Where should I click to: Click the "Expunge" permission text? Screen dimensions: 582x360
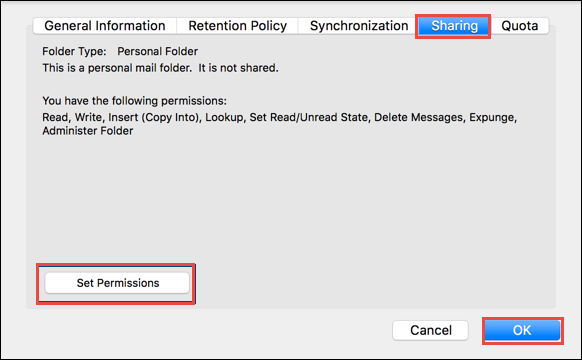point(492,118)
